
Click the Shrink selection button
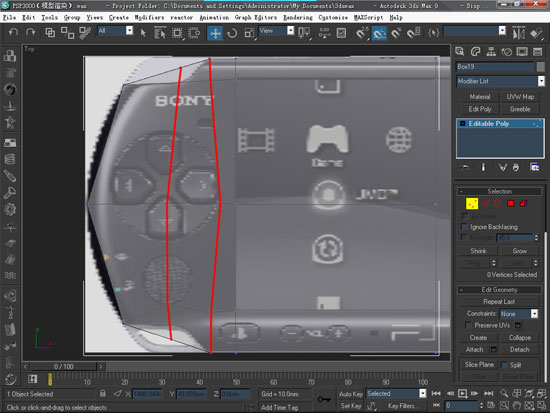click(478, 251)
